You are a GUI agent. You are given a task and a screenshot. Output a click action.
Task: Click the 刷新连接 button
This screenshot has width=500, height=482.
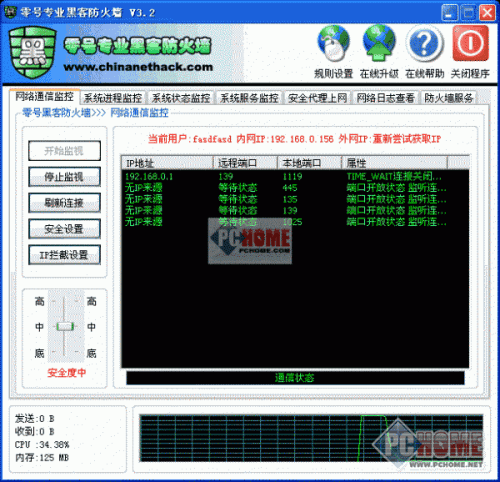point(64,203)
